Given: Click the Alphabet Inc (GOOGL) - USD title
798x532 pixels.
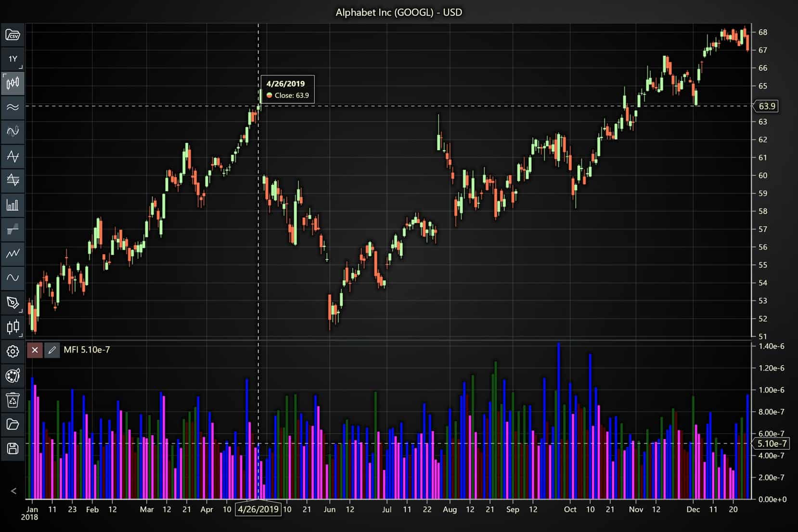Looking at the screenshot, I should tap(399, 13).
